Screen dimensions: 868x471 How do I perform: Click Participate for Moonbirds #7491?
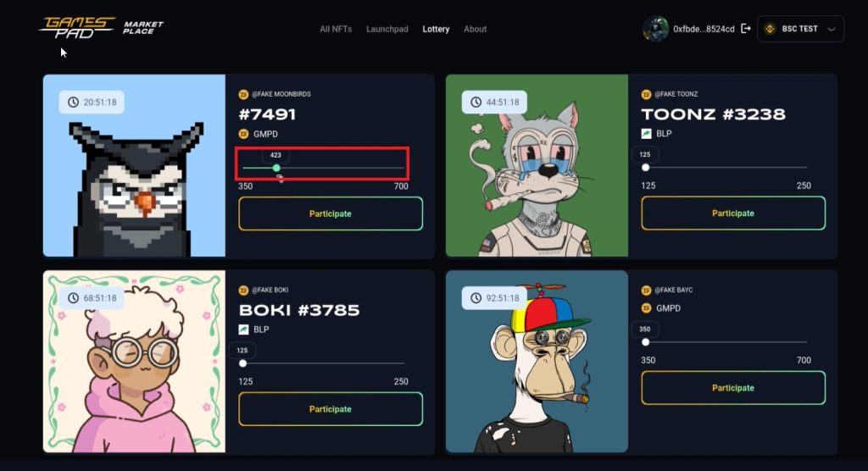tap(331, 213)
